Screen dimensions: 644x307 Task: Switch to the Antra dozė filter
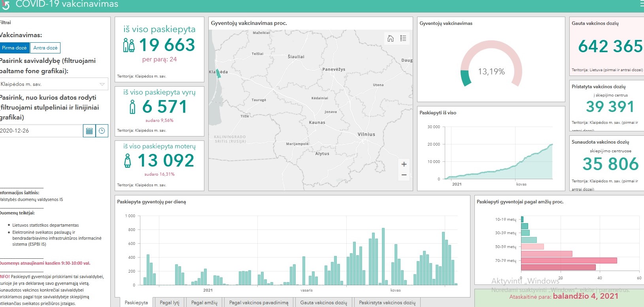[x=45, y=48]
